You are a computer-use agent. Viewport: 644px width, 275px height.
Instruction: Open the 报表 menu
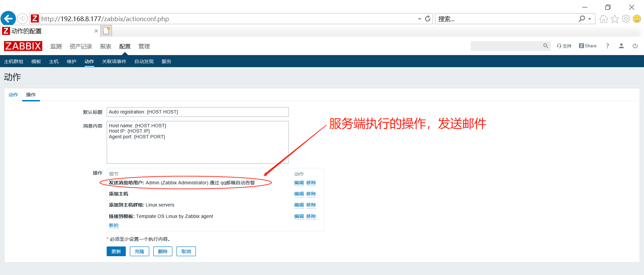coord(106,46)
